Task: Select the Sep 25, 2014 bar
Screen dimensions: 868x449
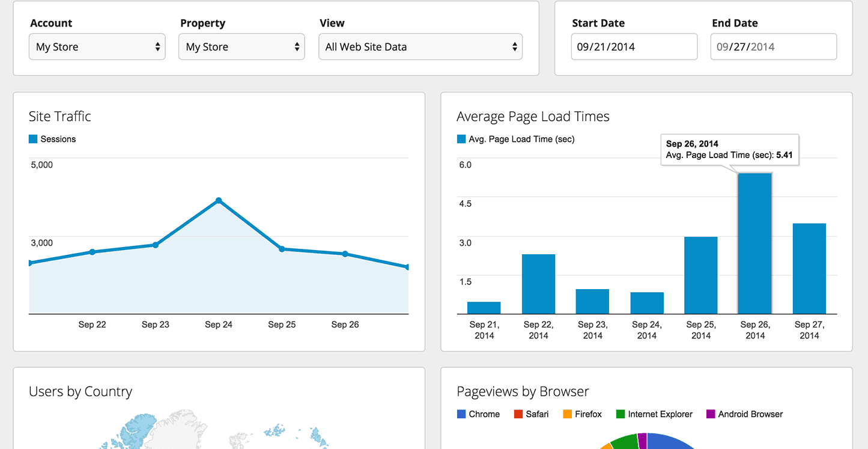Action: [x=700, y=275]
